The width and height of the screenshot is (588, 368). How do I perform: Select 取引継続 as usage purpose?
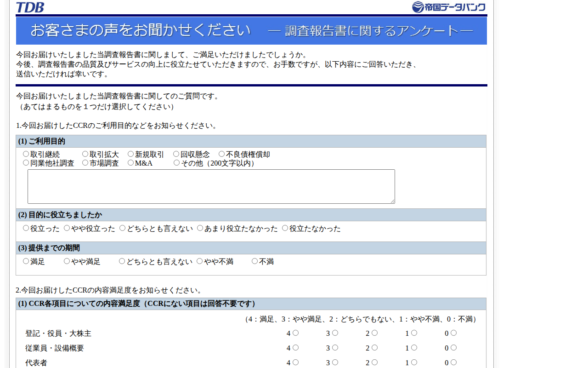tap(26, 154)
